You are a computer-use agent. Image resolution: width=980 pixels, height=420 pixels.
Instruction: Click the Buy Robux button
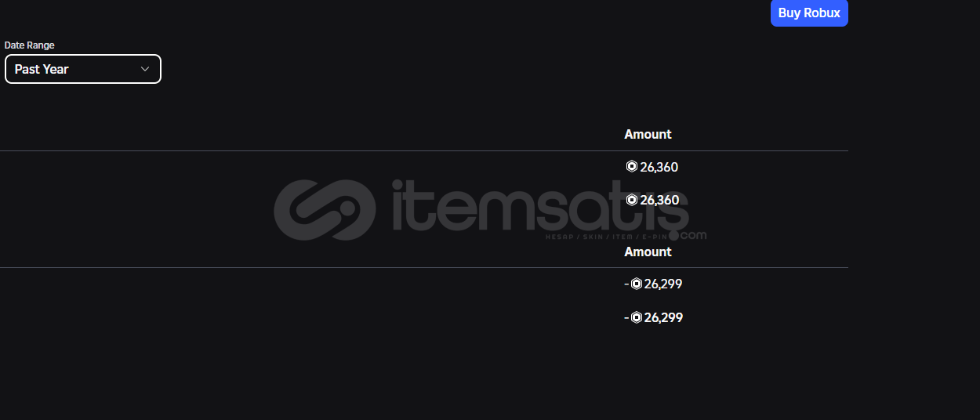click(809, 13)
